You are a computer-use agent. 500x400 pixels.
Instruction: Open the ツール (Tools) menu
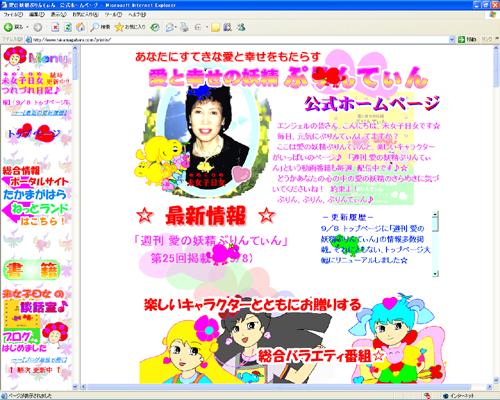pyautogui.click(x=113, y=15)
